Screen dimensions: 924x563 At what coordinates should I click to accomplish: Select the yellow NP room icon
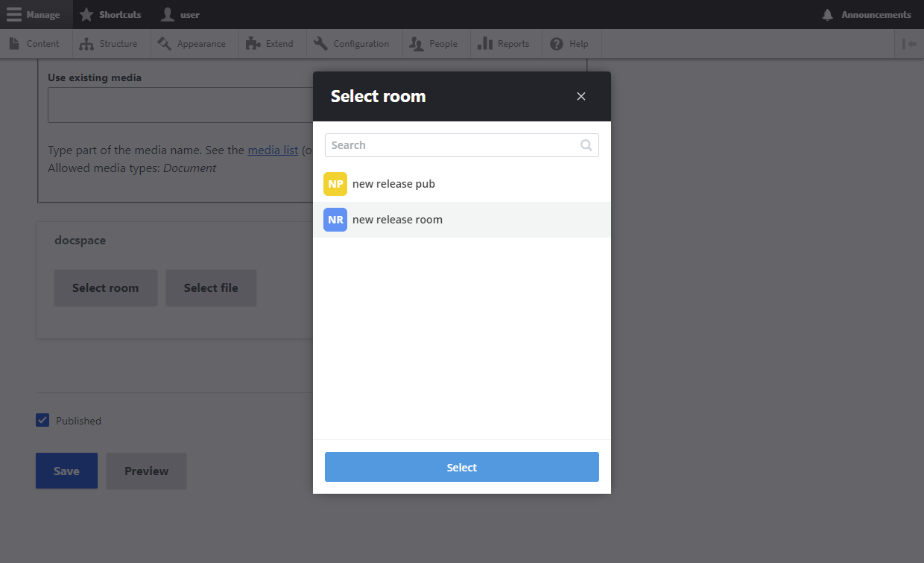(x=335, y=184)
